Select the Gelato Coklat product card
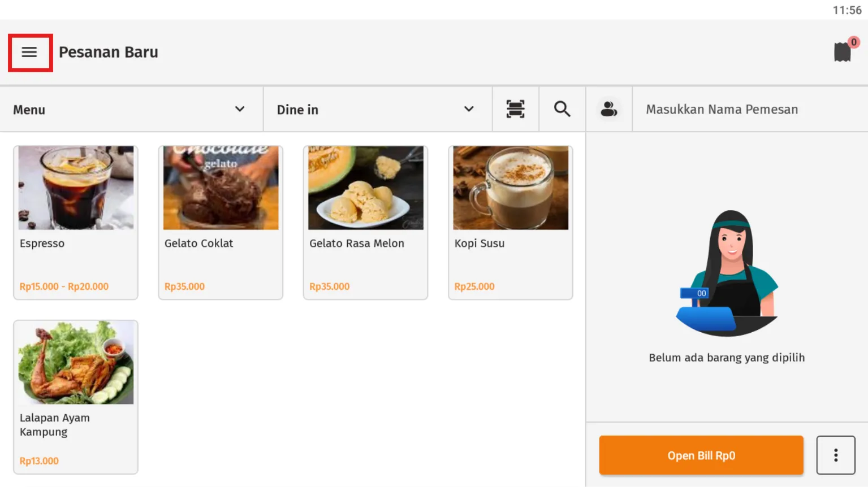Viewport: 868px width, 487px height. pos(221,223)
